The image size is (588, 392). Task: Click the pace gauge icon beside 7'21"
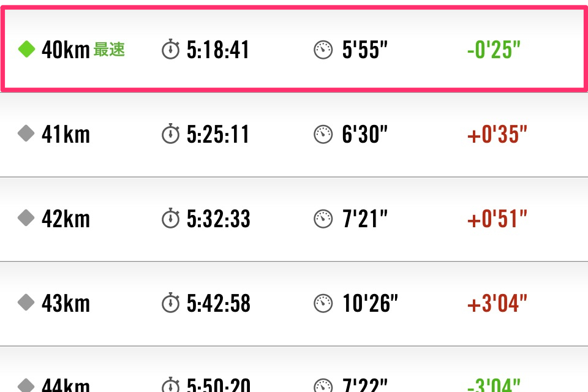pyautogui.click(x=323, y=219)
